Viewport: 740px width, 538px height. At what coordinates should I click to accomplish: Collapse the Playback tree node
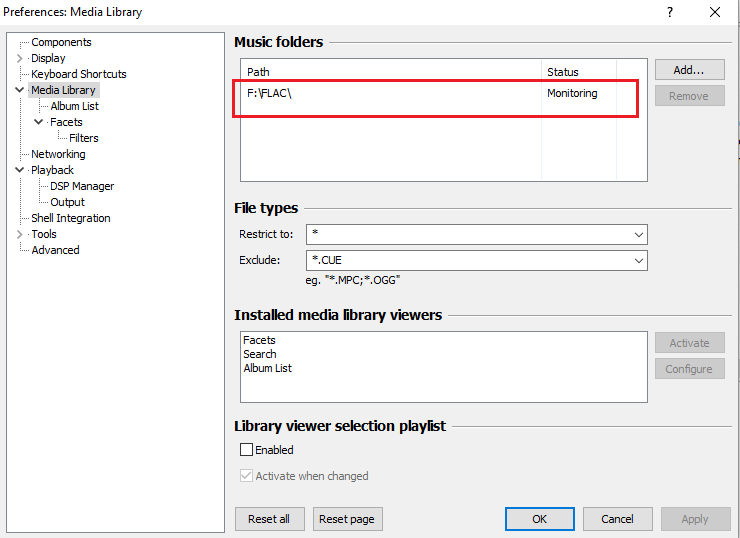click(x=19, y=170)
